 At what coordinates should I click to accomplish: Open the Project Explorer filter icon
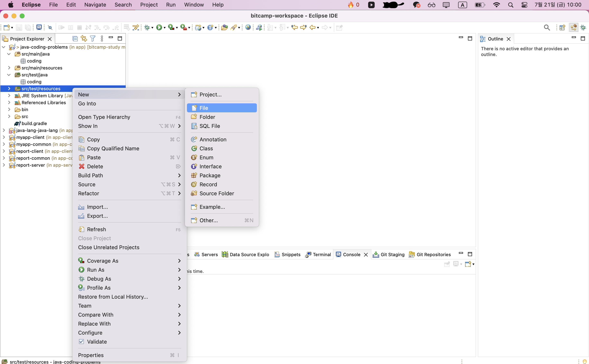tap(93, 39)
